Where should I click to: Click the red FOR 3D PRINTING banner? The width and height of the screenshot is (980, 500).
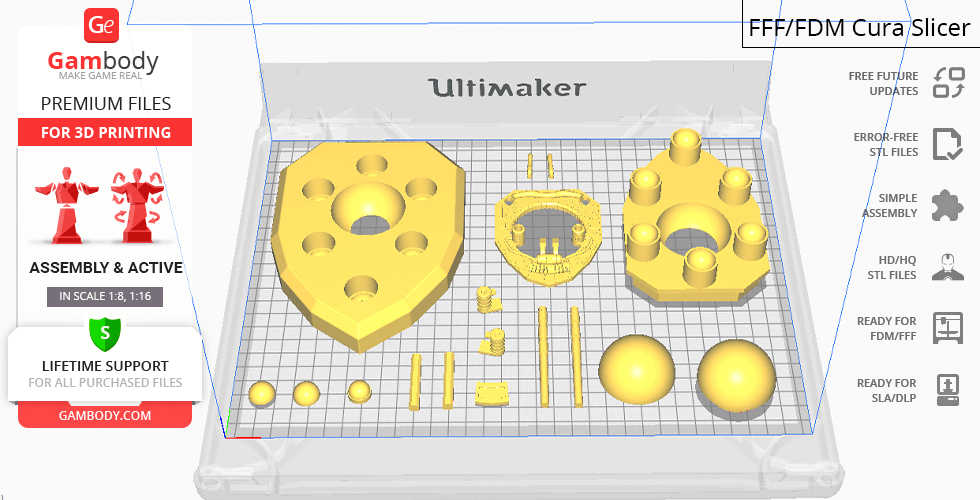click(105, 132)
